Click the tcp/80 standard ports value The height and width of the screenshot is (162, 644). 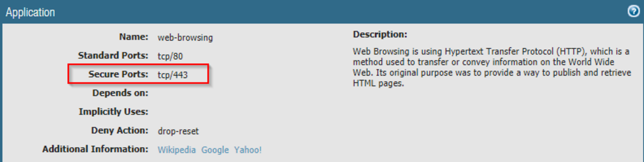click(170, 56)
